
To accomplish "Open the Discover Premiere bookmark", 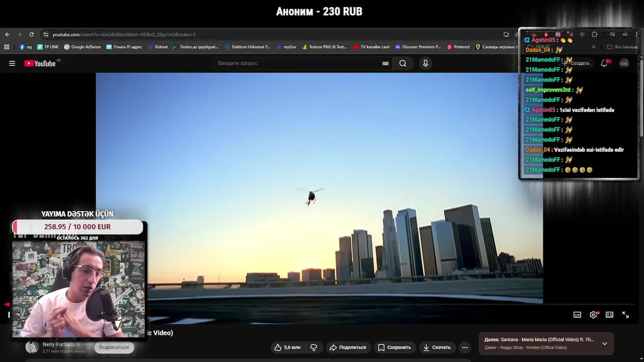I will pyautogui.click(x=418, y=47).
